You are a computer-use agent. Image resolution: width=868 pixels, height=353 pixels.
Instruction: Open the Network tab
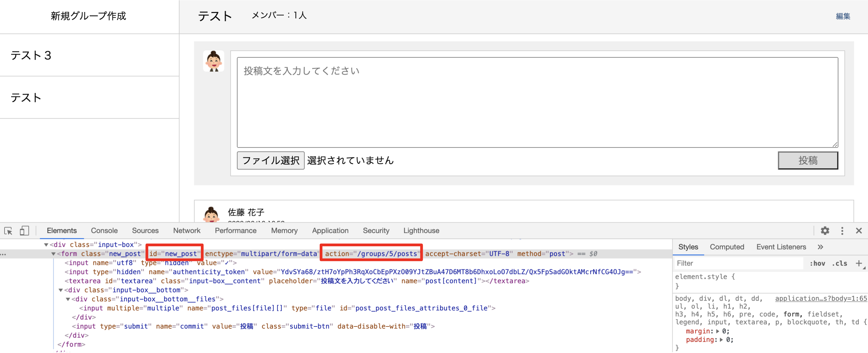tap(186, 231)
